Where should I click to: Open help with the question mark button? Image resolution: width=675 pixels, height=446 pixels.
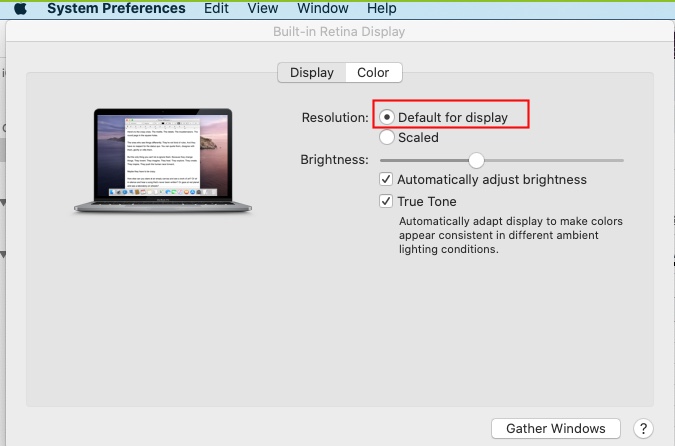click(643, 428)
